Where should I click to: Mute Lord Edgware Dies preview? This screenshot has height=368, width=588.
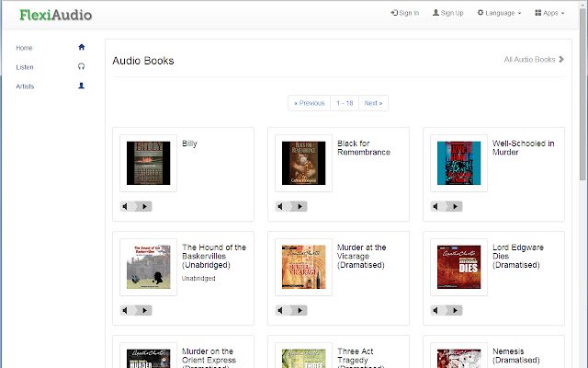click(x=435, y=310)
